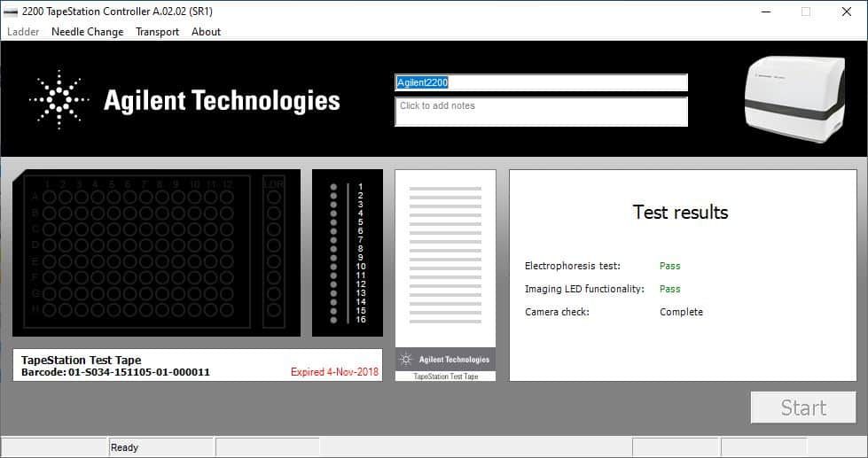Click the small Agilent logo on the tape label

(x=406, y=360)
